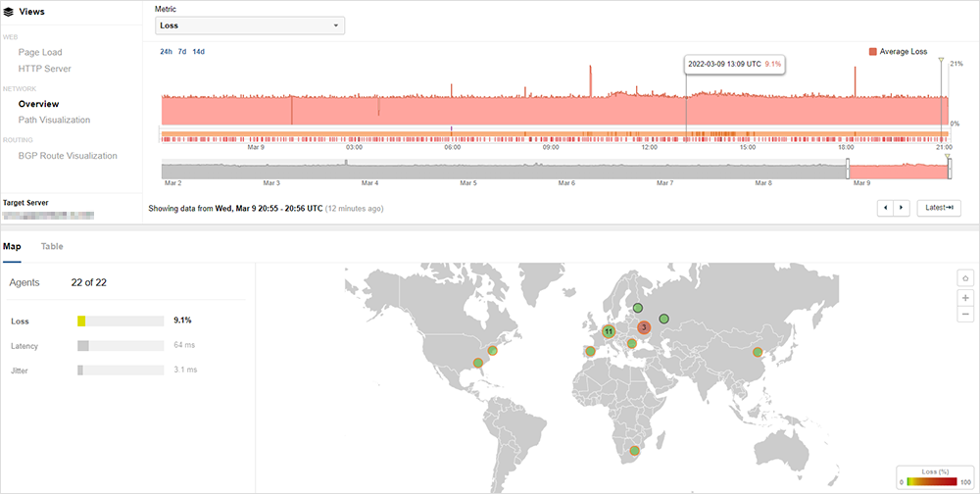Reset the map to home view
The height and width of the screenshot is (494, 980).
click(x=965, y=279)
